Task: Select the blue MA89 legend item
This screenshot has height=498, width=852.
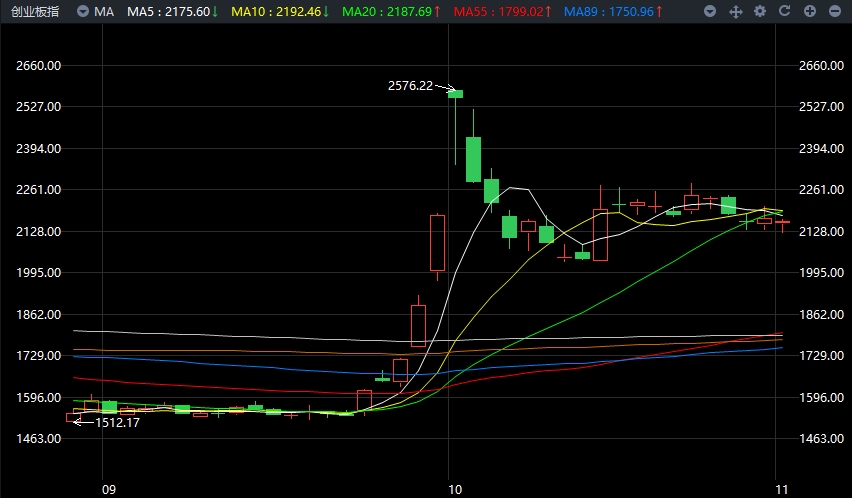Action: click(612, 12)
